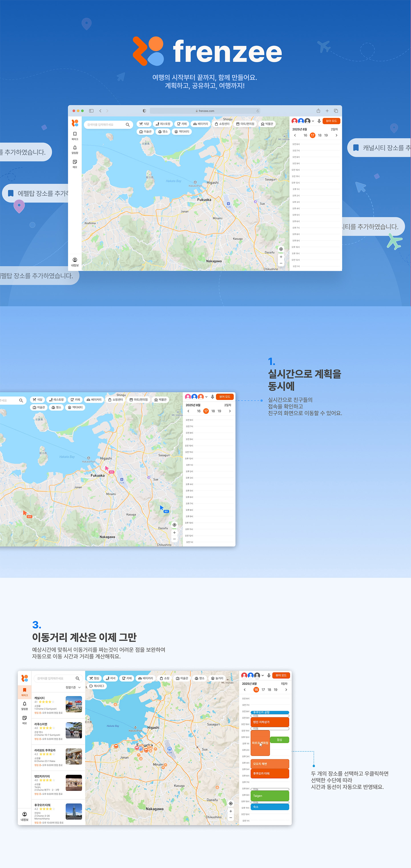411x868 pixels.
Task: Click the microphone icon in the middle window
Action: coord(212,397)
